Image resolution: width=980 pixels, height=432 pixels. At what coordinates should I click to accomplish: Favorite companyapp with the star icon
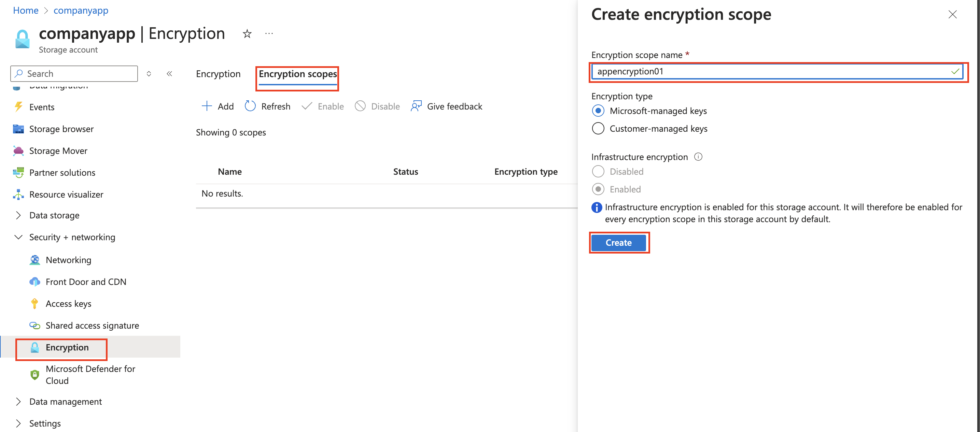coord(247,34)
